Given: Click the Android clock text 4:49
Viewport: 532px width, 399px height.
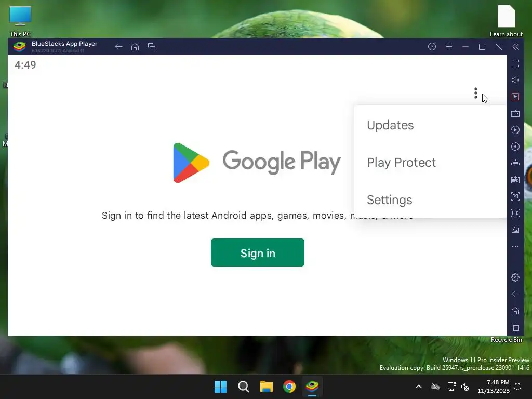Looking at the screenshot, I should coord(25,64).
